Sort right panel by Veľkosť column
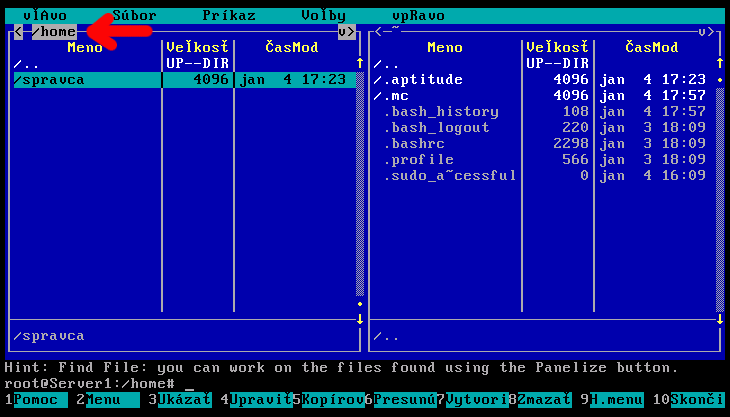Viewport: 730px width, 417px height. (x=558, y=47)
